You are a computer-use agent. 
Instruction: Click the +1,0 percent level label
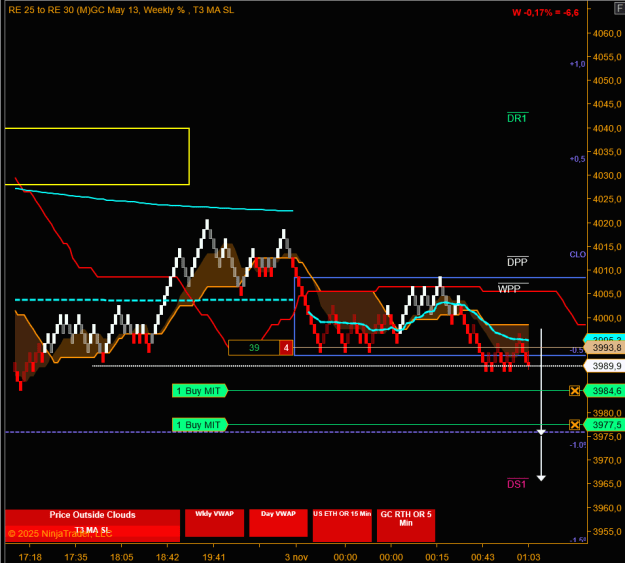578,64
